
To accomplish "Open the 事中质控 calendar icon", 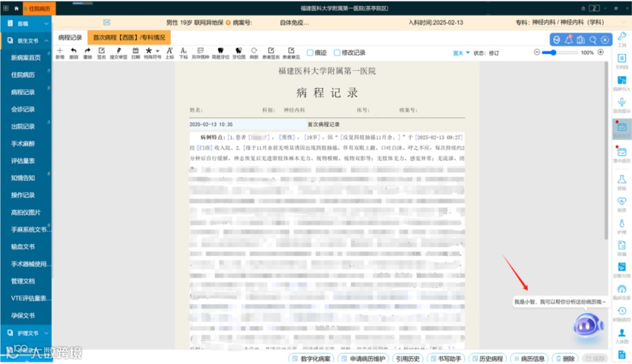I will pyautogui.click(x=622, y=152).
